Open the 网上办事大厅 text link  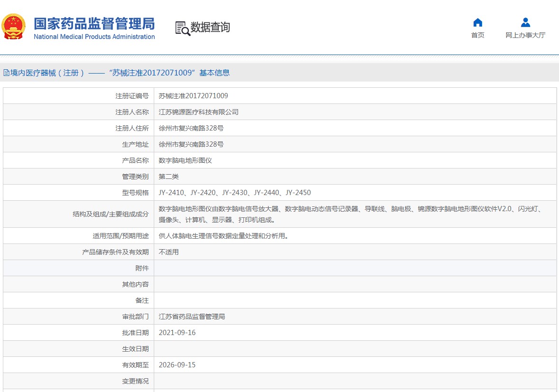(525, 35)
